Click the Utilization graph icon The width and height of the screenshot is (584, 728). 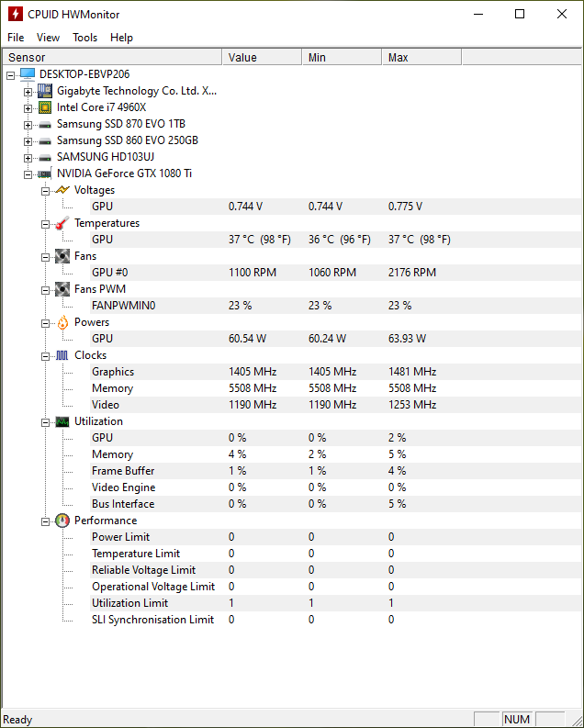pyautogui.click(x=62, y=421)
